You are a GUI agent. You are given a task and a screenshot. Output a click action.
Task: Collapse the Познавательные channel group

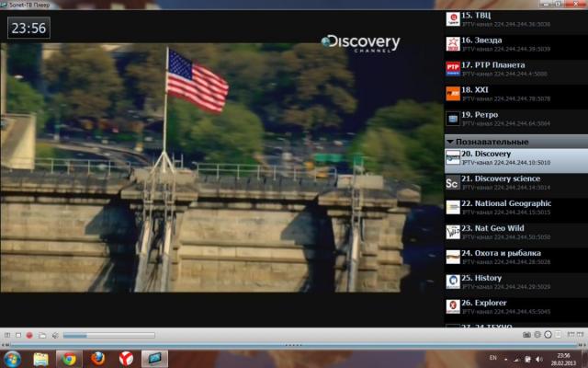[450, 142]
